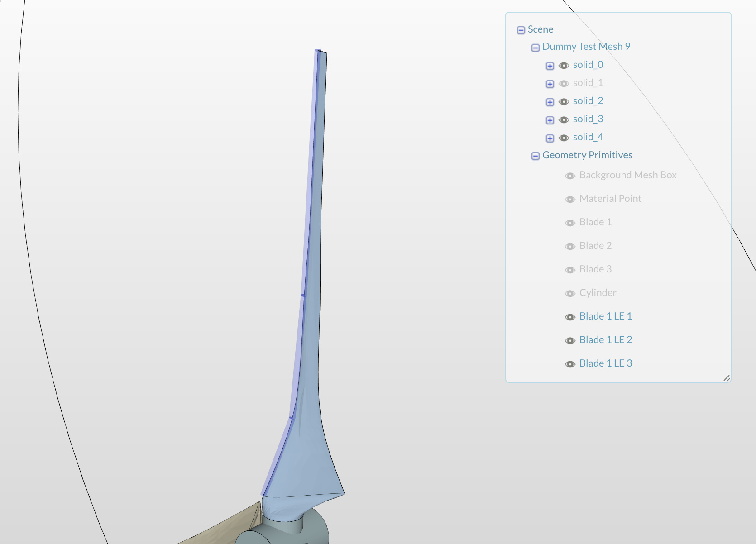
Task: Hide solid_0 using its eye icon
Action: [564, 65]
